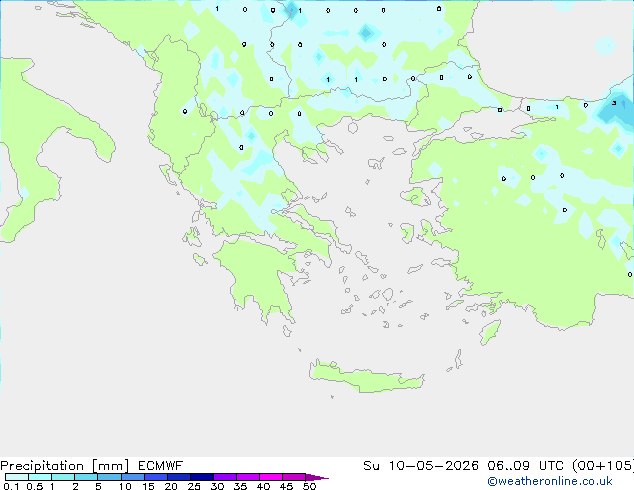This screenshot has width=634, height=490.
Task: Click the purple arrow tip above 50
Action: [x=317, y=477]
